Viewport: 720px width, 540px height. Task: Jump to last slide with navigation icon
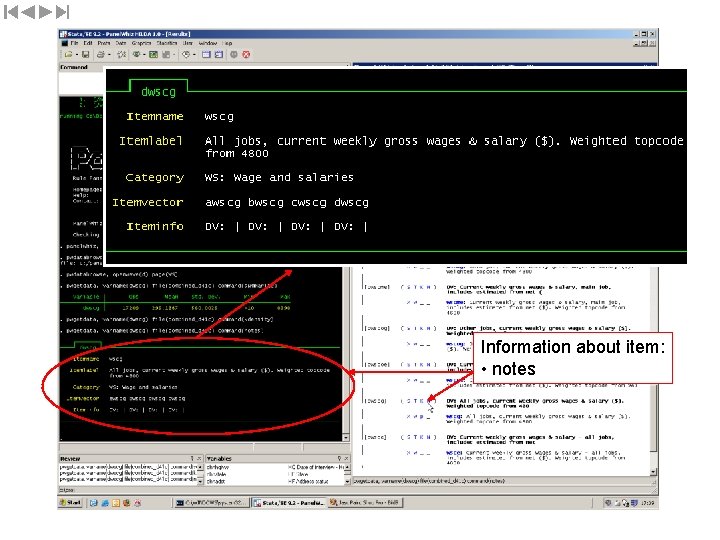click(x=62, y=12)
